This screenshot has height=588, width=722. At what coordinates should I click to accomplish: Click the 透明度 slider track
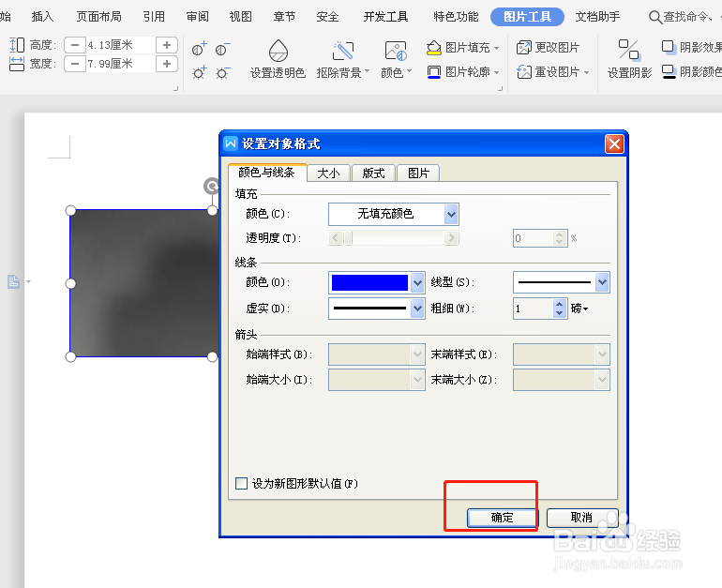[x=393, y=238]
